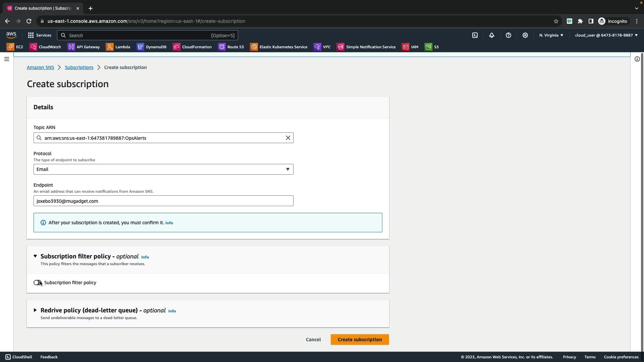Open the settings gear icon in header
This screenshot has width=644, height=362.
(x=525, y=35)
